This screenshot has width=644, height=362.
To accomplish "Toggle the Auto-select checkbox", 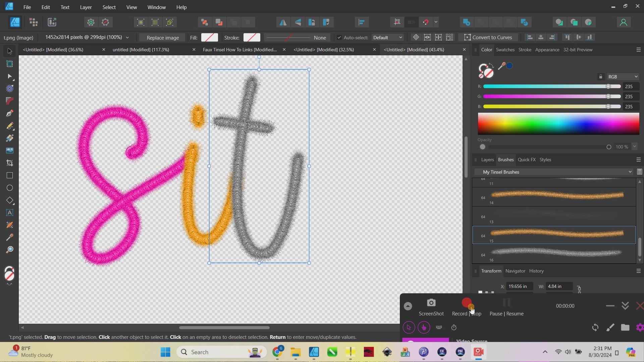I will tap(339, 38).
